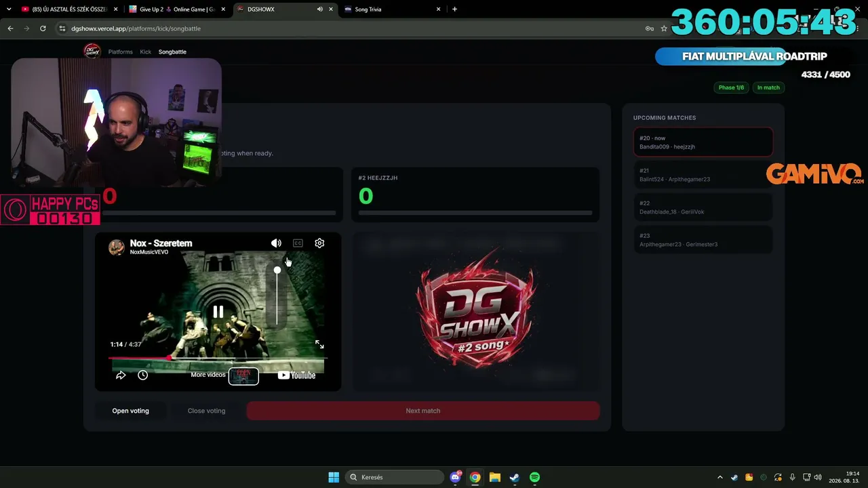
Task: Mute the video player volume
Action: coord(276,243)
